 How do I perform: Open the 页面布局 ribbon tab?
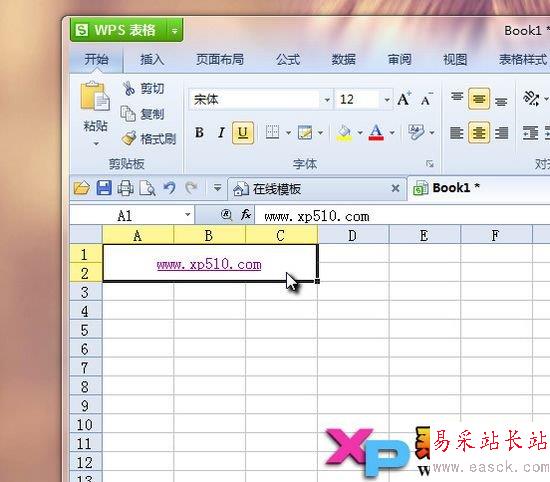click(x=220, y=59)
